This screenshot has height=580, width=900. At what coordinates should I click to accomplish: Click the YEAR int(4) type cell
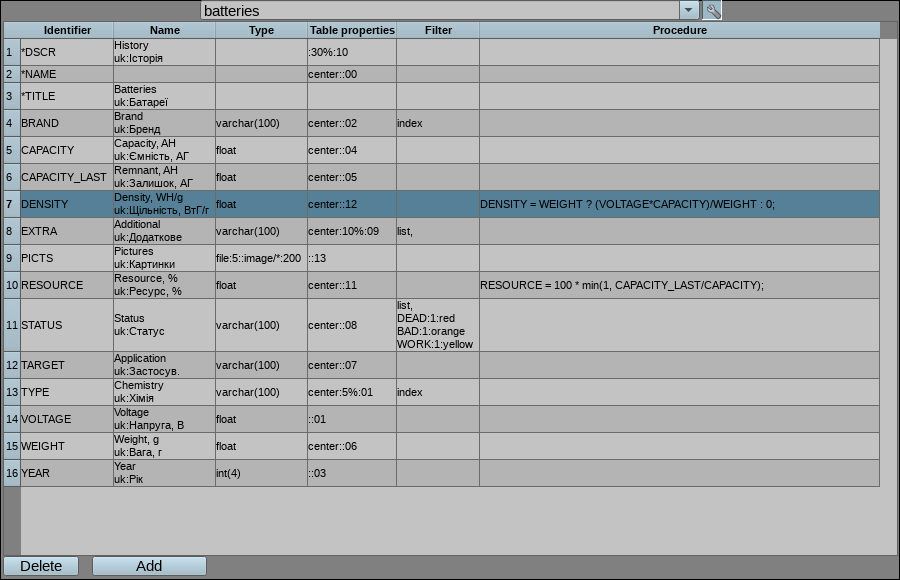261,473
